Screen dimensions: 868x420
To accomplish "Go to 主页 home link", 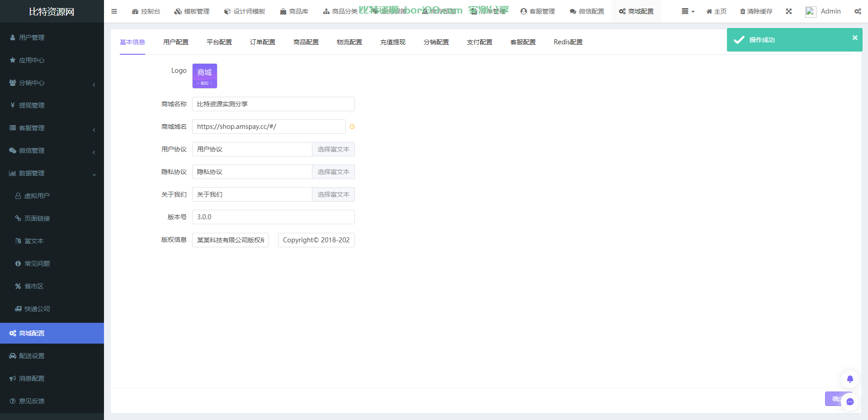I will (717, 11).
